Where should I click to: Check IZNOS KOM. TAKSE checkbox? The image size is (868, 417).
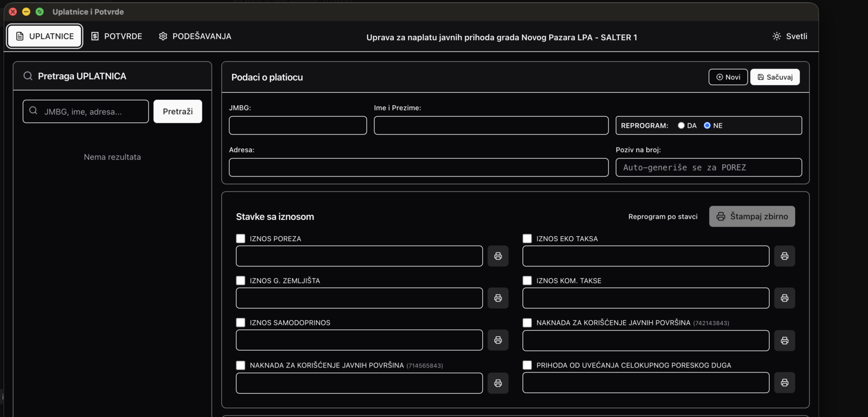click(x=527, y=280)
